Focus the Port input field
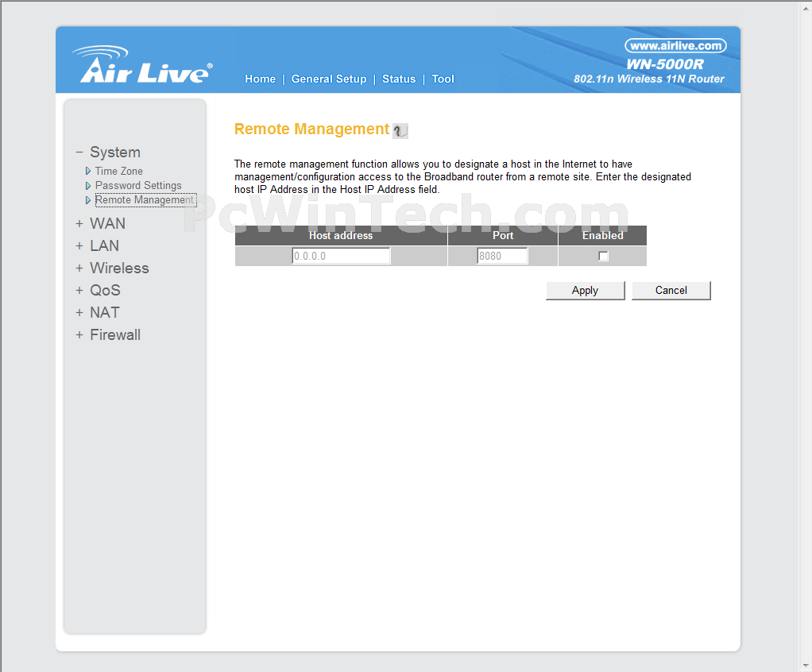Screen dimensions: 812x672 (502, 256)
